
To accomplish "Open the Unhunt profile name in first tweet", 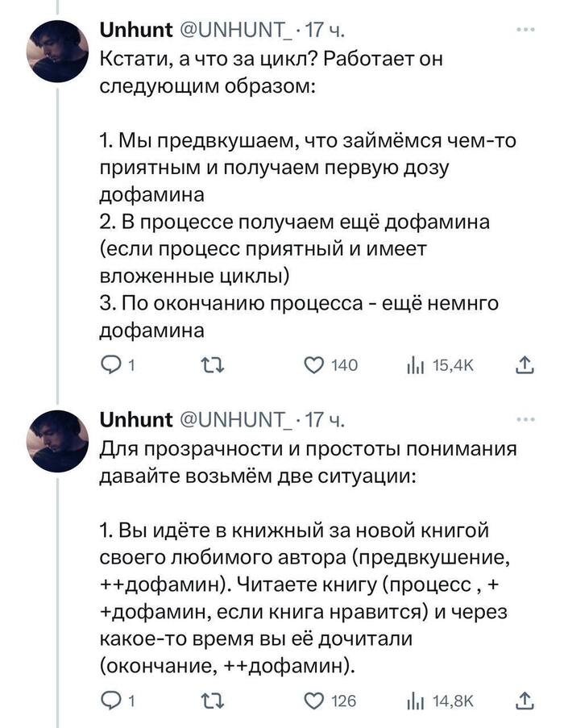I will click(136, 32).
